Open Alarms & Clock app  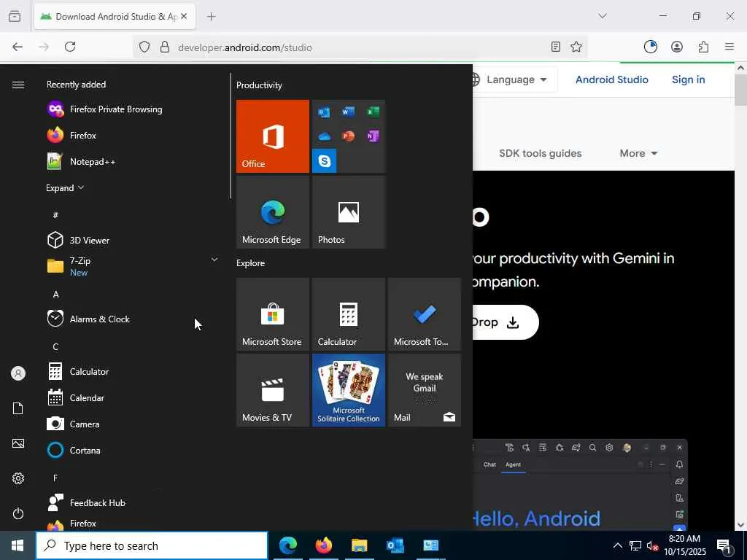(88, 319)
